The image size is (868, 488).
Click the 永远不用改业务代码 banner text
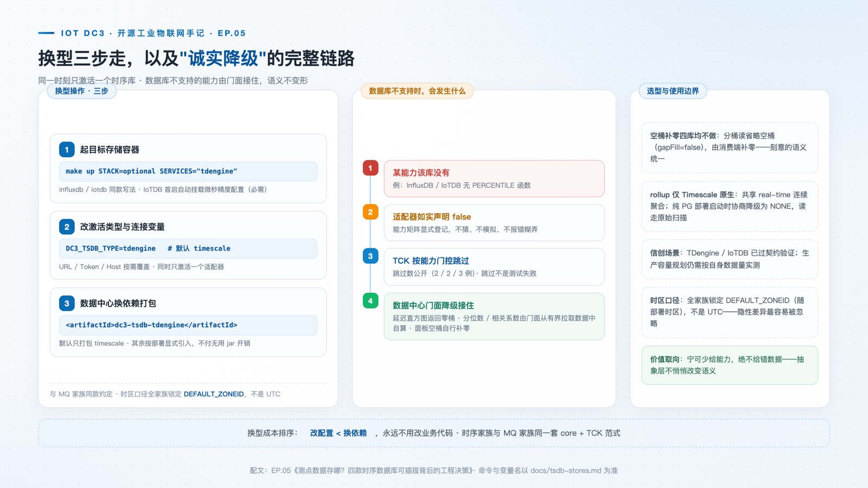[x=417, y=433]
